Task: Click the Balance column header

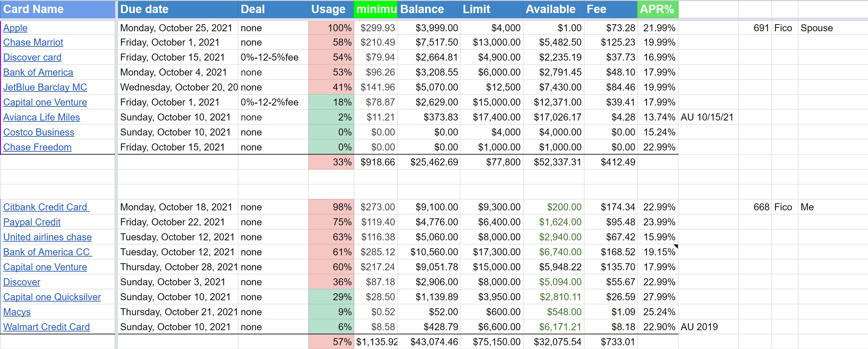Action: [429, 9]
